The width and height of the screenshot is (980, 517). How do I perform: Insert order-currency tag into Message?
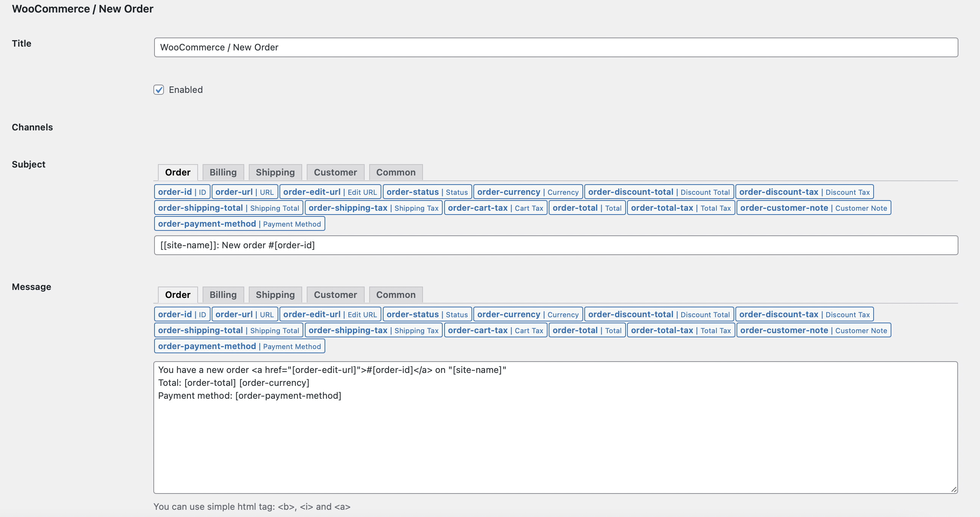(x=527, y=315)
